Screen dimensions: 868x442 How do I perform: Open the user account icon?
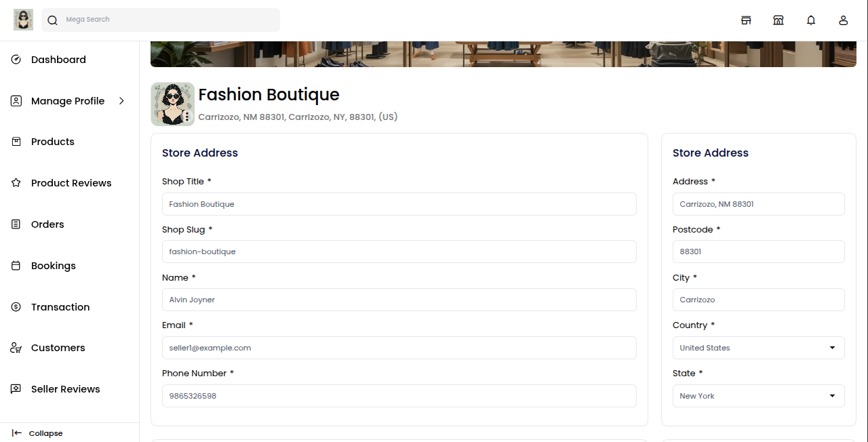pyautogui.click(x=844, y=20)
